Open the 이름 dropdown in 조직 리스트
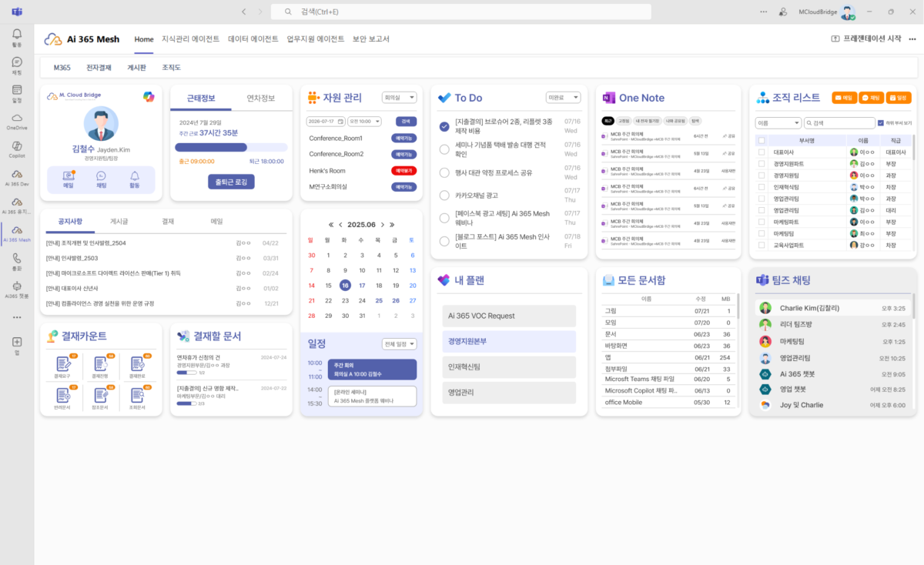Screen dimensions: 924x565 pos(778,122)
